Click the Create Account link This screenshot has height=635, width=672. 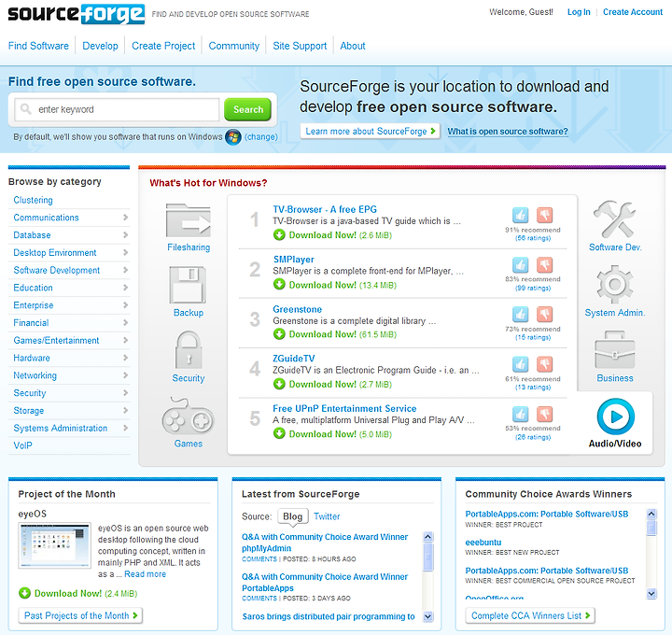coord(633,12)
